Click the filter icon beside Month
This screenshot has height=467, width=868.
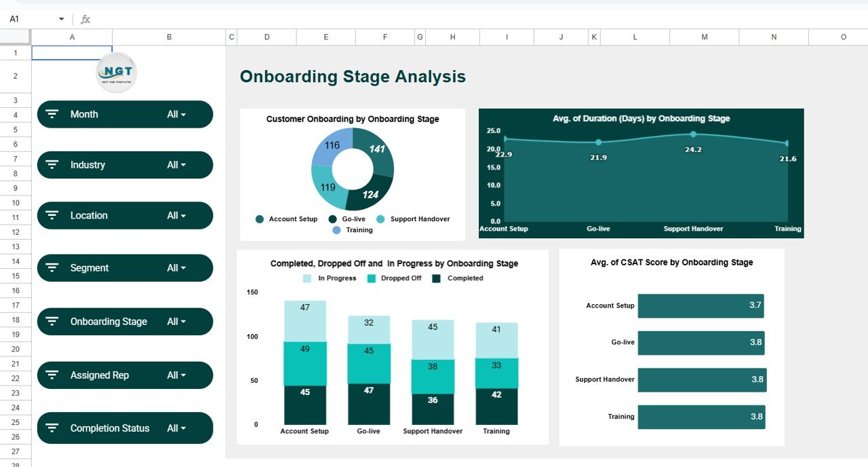pyautogui.click(x=52, y=114)
